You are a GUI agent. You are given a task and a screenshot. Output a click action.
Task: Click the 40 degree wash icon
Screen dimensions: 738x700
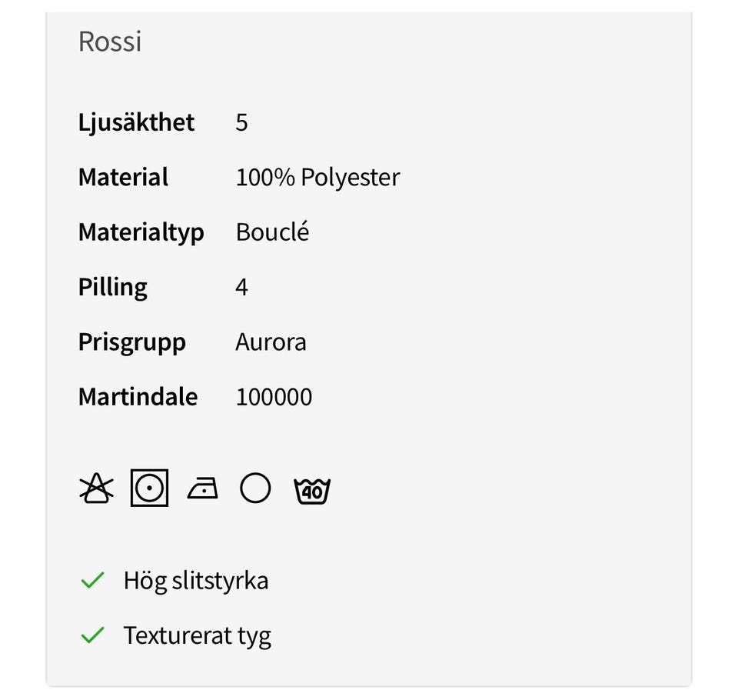tap(312, 490)
